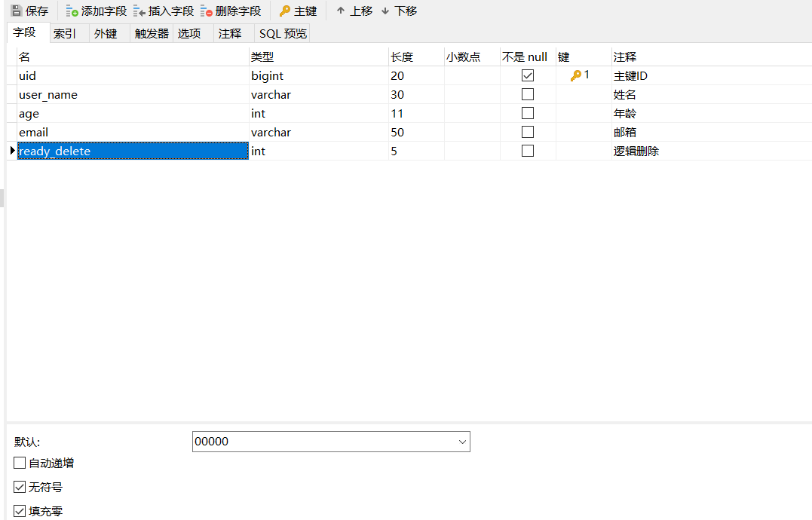
Task: Open the SQL 预览 tab
Action: point(282,33)
